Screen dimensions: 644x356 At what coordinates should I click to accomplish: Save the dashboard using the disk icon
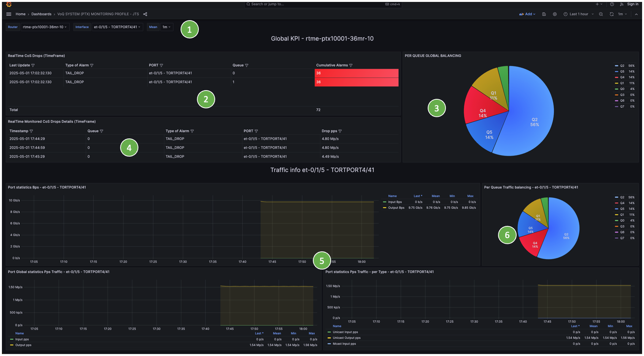[544, 14]
